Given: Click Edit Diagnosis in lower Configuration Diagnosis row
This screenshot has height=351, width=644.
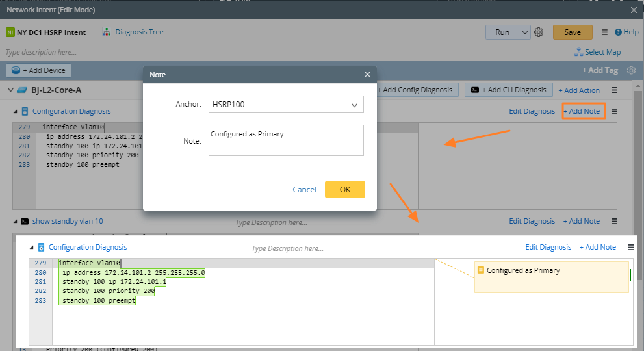Looking at the screenshot, I should pos(548,247).
